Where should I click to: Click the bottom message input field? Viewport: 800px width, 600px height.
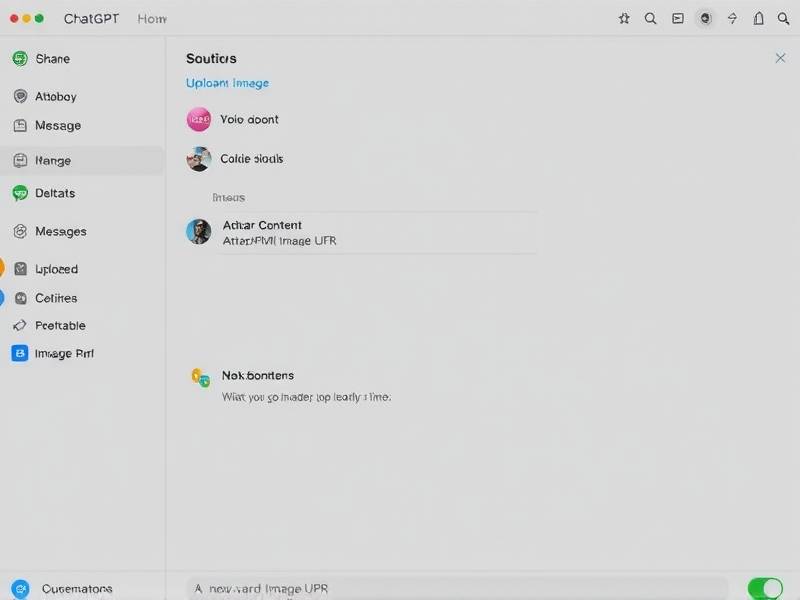click(456, 588)
